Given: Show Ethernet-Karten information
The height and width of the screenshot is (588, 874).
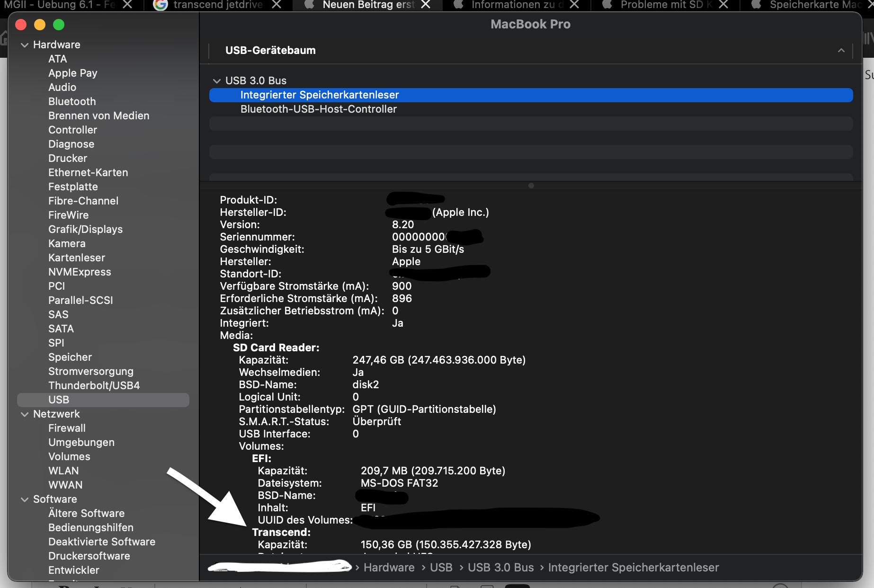Looking at the screenshot, I should (88, 173).
